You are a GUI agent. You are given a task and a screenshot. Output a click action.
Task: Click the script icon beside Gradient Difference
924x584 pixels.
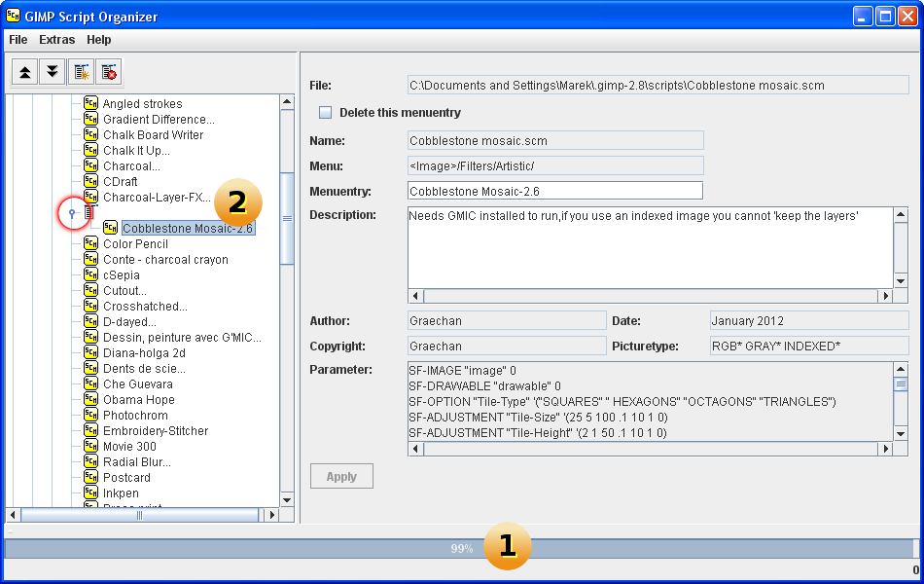(90, 119)
